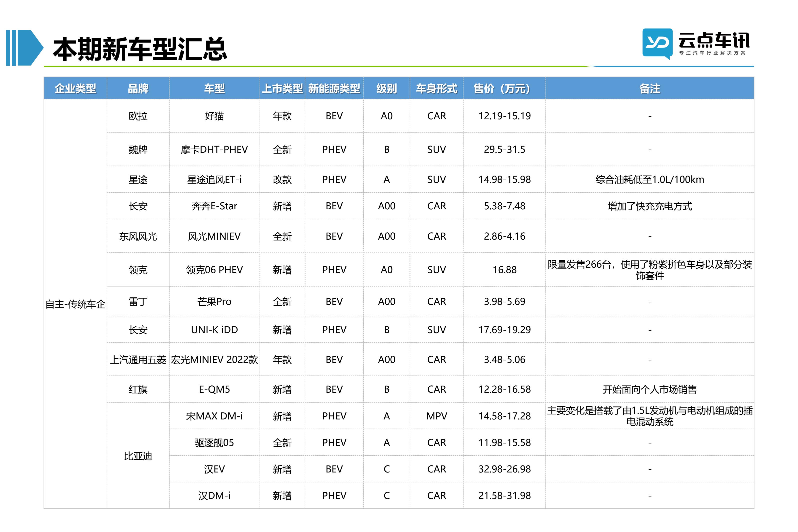Image resolution: width=798 pixels, height=532 pixels.
Task: Click the 售价（万元） column header
Action: tap(504, 89)
